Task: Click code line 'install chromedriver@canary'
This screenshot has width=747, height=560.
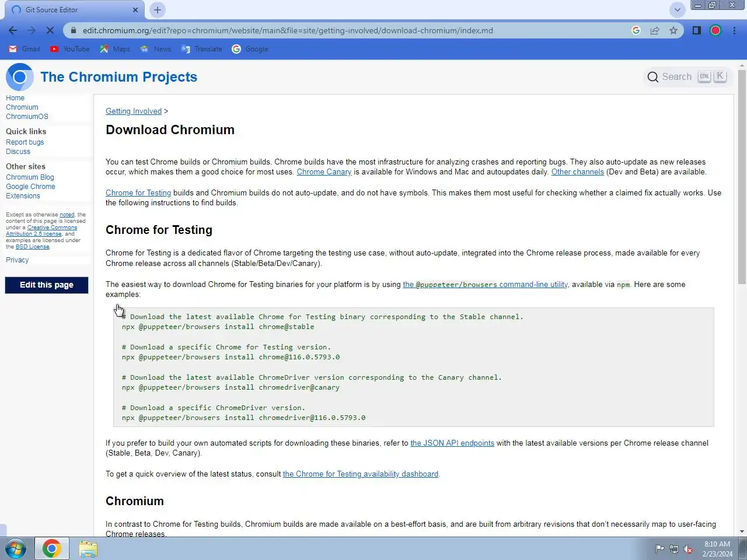Action: (x=231, y=388)
